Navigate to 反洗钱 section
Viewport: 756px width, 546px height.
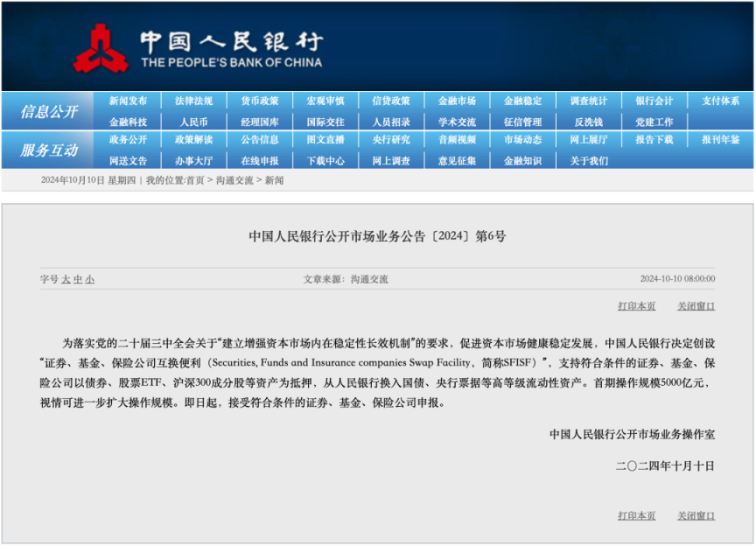coord(588,122)
